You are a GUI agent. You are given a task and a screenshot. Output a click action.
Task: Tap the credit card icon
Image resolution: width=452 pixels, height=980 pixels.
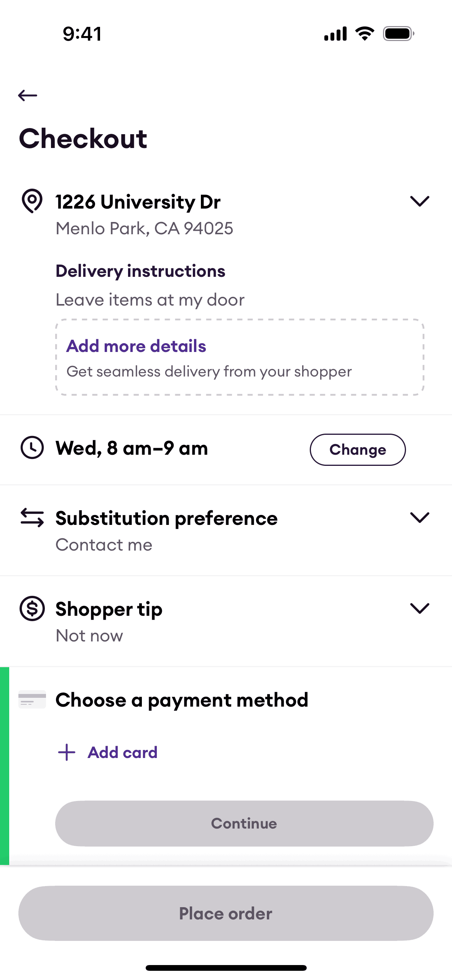click(32, 699)
